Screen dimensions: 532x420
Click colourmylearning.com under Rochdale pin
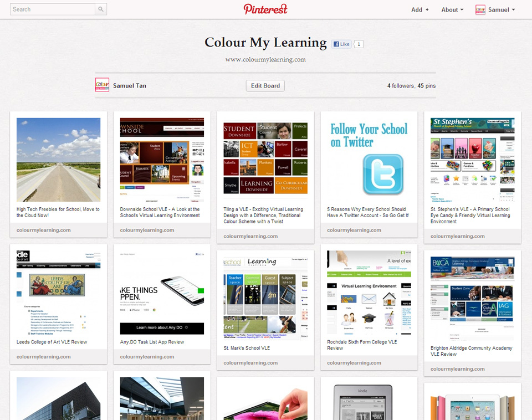click(x=354, y=363)
